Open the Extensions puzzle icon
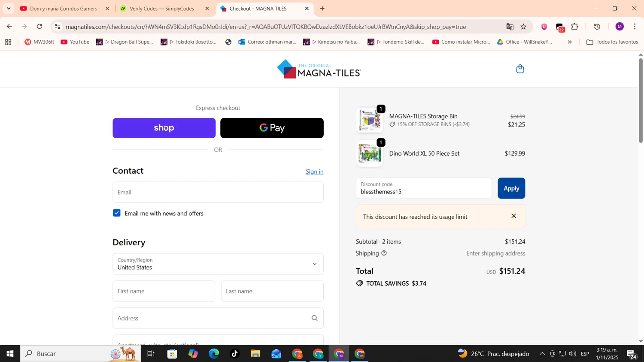Screen dimensions: 644x362 [575, 27]
